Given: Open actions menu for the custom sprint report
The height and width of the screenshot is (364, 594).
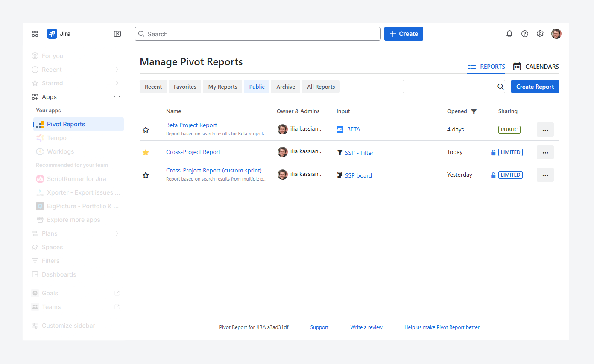Looking at the screenshot, I should click(x=545, y=175).
